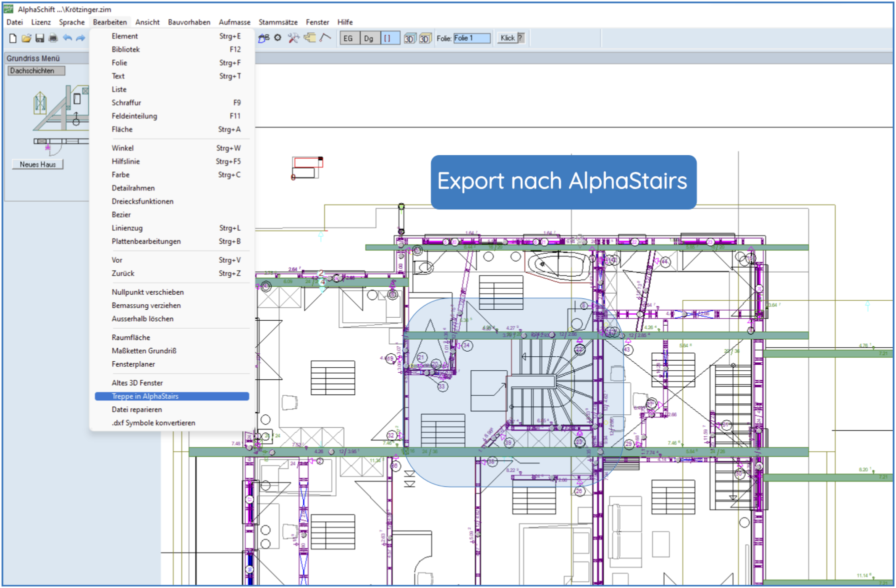The width and height of the screenshot is (896, 588).
Task: Open the Aufmasse menu
Action: point(234,22)
